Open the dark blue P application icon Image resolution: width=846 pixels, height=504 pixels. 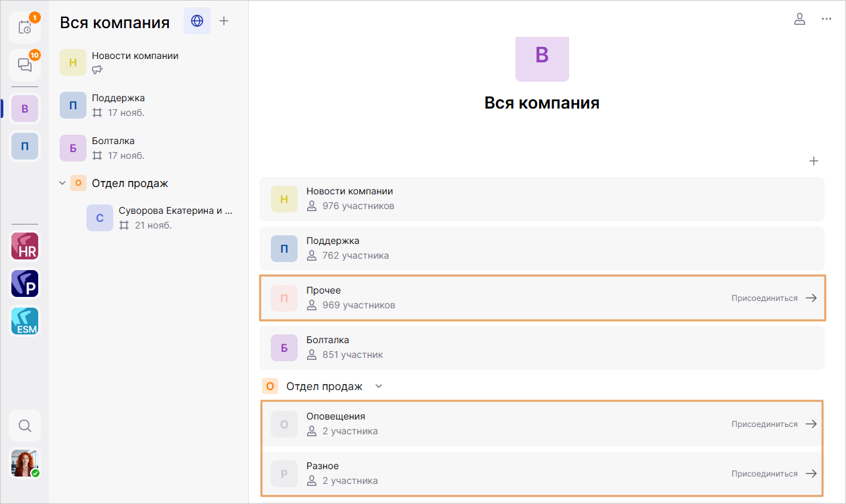pos(25,283)
